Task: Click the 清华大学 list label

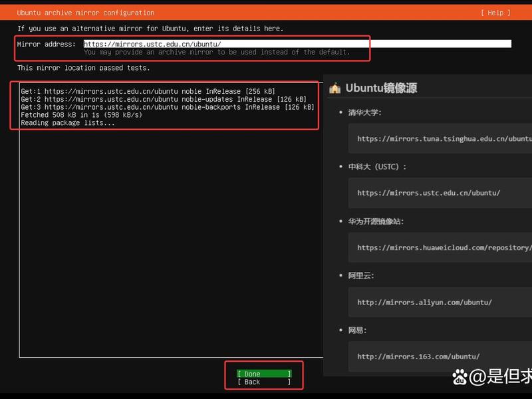Action: tap(364, 112)
